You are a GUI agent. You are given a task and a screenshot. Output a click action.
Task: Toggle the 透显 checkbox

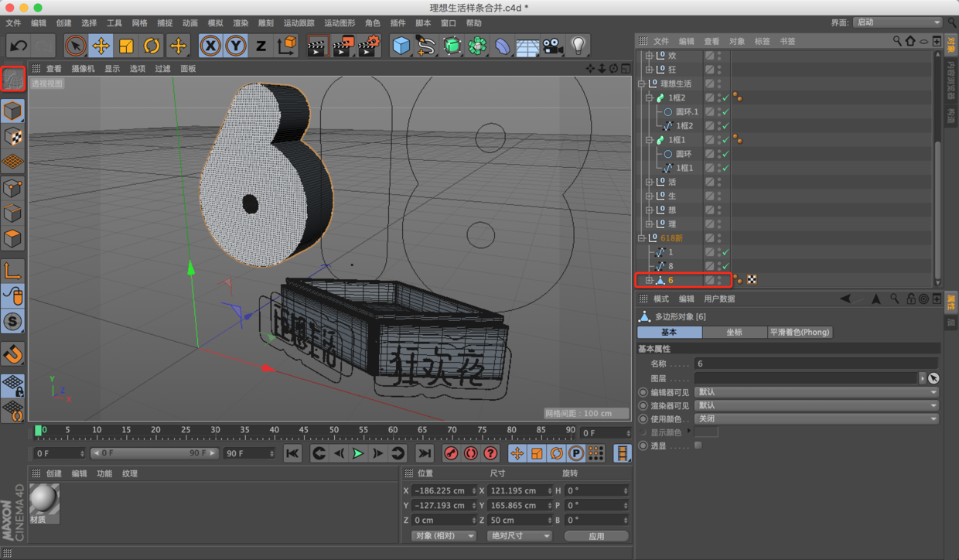pos(698,446)
